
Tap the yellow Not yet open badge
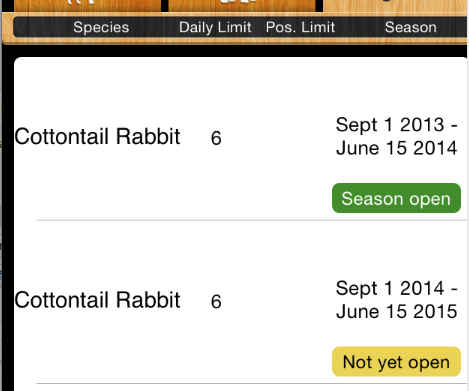(x=396, y=362)
